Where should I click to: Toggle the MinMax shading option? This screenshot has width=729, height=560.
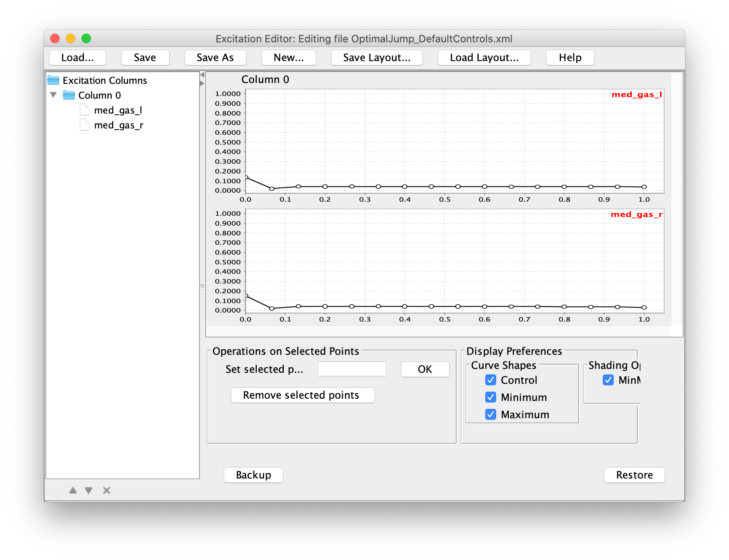[608, 380]
